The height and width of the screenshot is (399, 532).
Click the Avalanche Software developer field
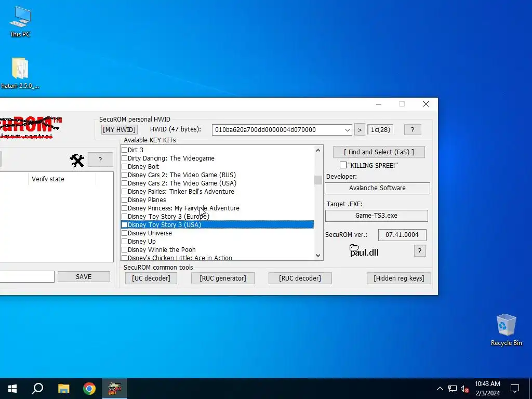[x=377, y=188]
